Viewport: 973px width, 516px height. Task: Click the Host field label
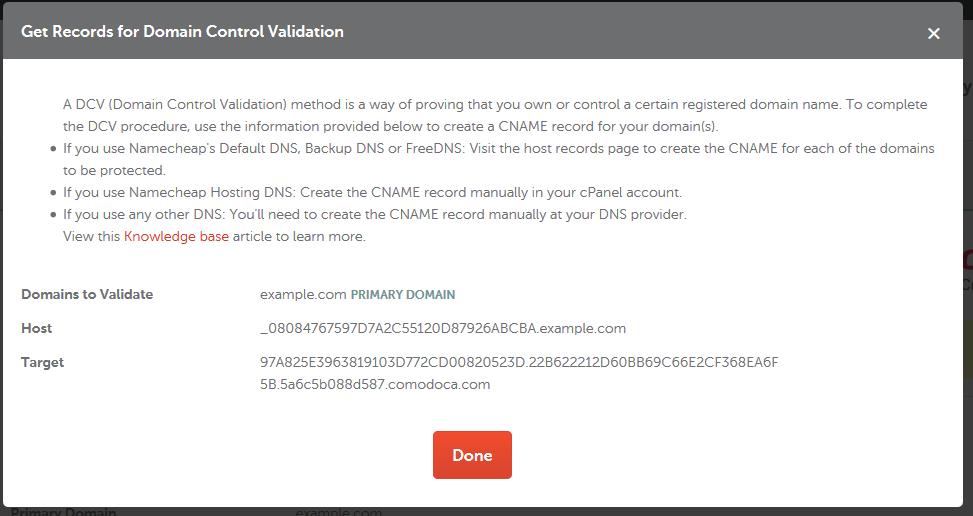(37, 328)
